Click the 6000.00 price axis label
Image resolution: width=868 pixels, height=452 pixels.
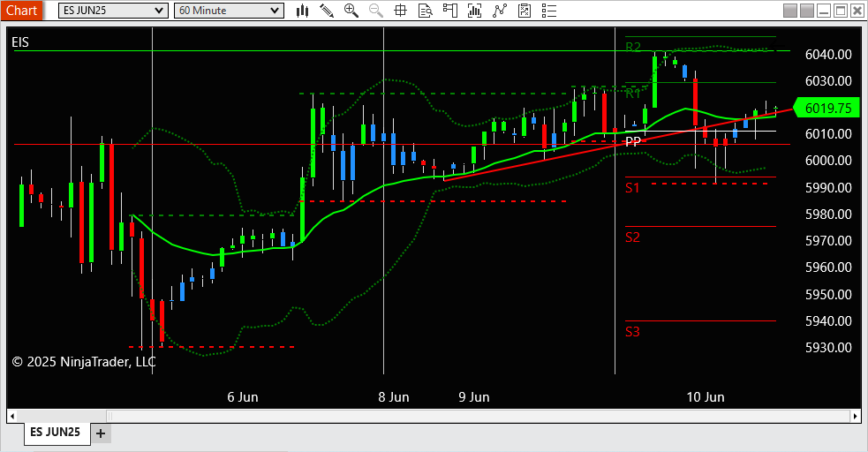(x=828, y=161)
